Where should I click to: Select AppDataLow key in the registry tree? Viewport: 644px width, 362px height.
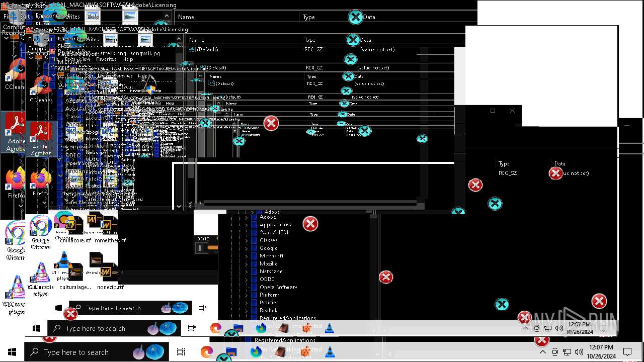[275, 225]
